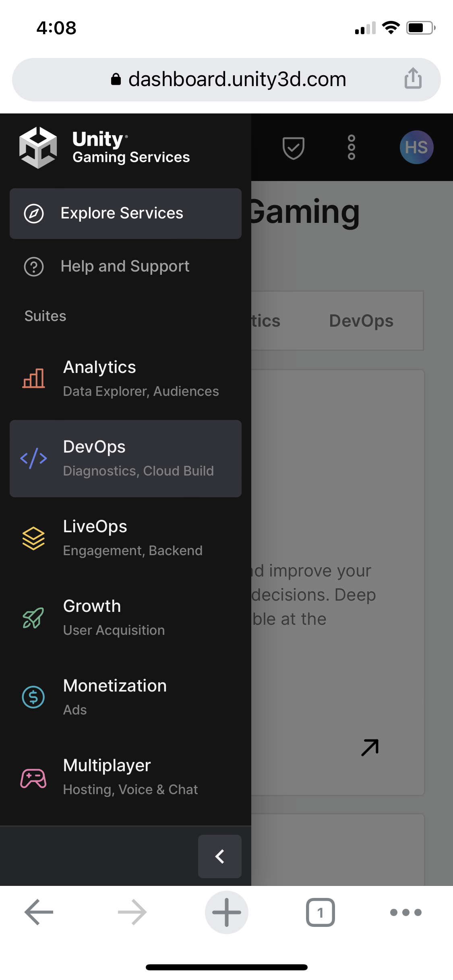The height and width of the screenshot is (980, 453).
Task: Click the Monetization dollar icon
Action: [x=34, y=697]
